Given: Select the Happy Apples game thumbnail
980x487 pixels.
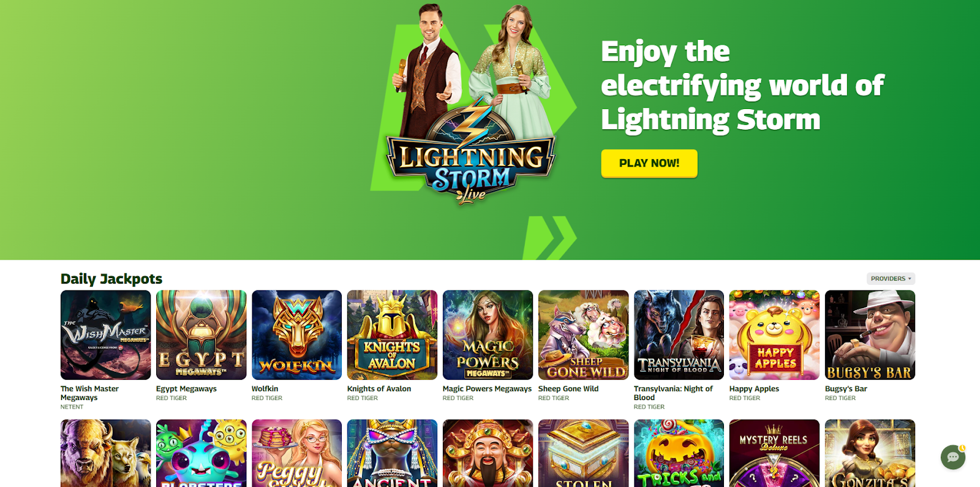Looking at the screenshot, I should point(774,335).
